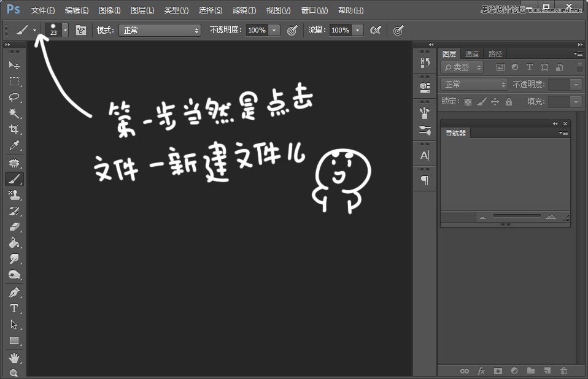Select the Zoom tool

point(14,373)
